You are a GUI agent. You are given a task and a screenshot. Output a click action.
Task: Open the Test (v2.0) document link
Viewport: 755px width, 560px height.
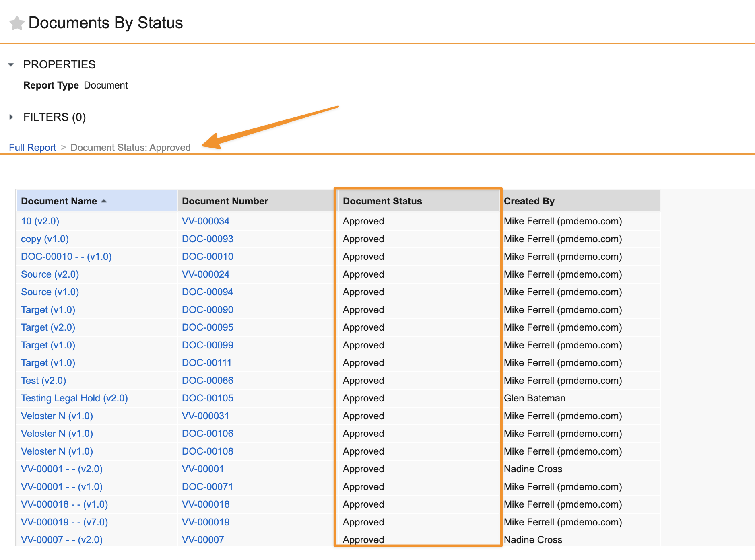43,381
